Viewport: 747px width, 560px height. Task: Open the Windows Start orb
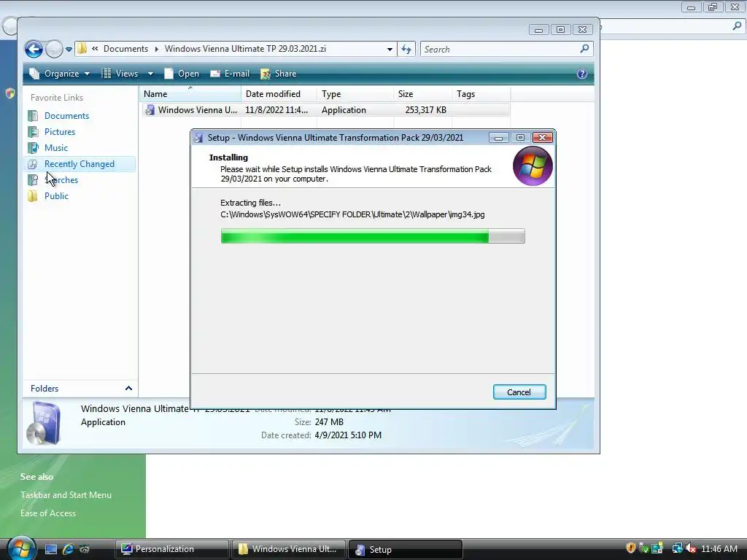coord(21,548)
